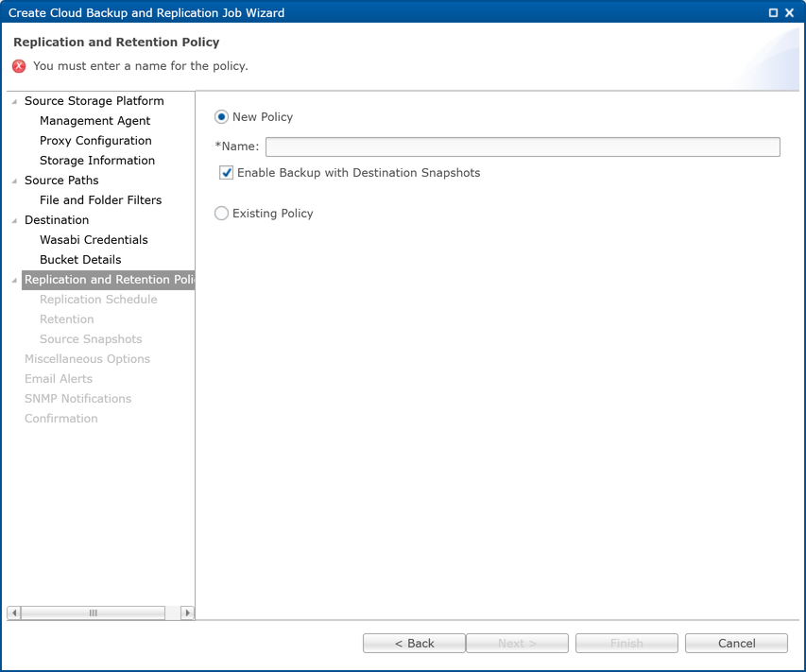
Task: Maximize the wizard window
Action: click(x=773, y=13)
